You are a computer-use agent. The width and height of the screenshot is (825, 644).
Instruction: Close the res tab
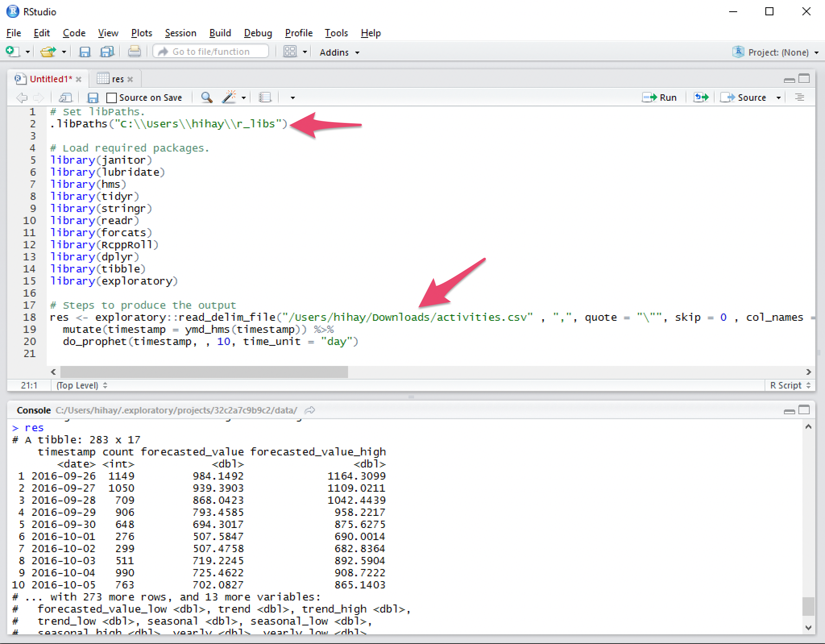pos(130,79)
